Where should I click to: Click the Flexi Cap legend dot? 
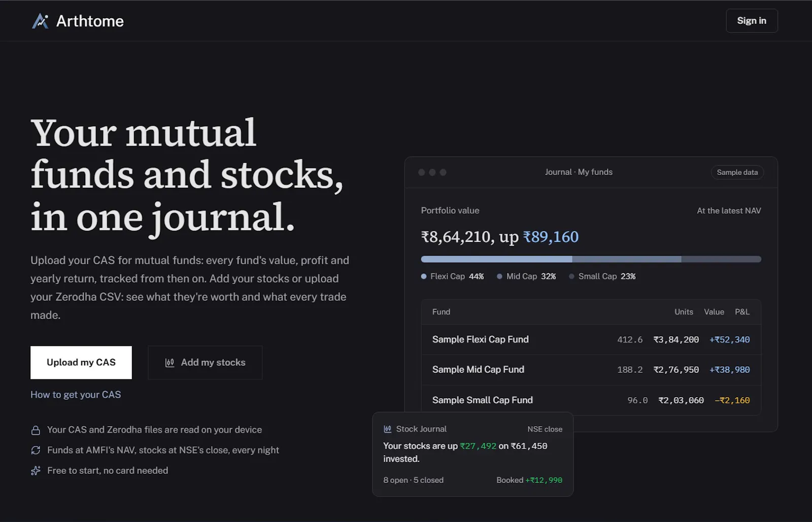(x=424, y=276)
